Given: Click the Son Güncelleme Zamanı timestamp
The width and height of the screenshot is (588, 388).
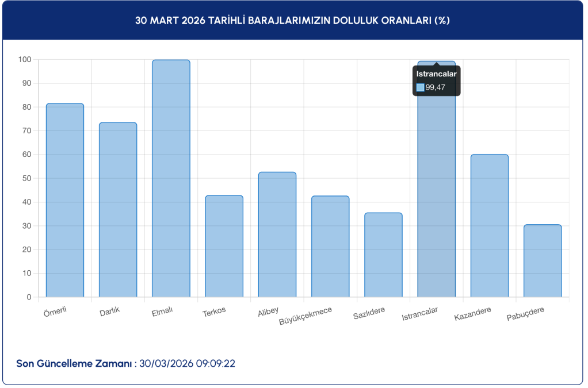Looking at the screenshot, I should (187, 364).
